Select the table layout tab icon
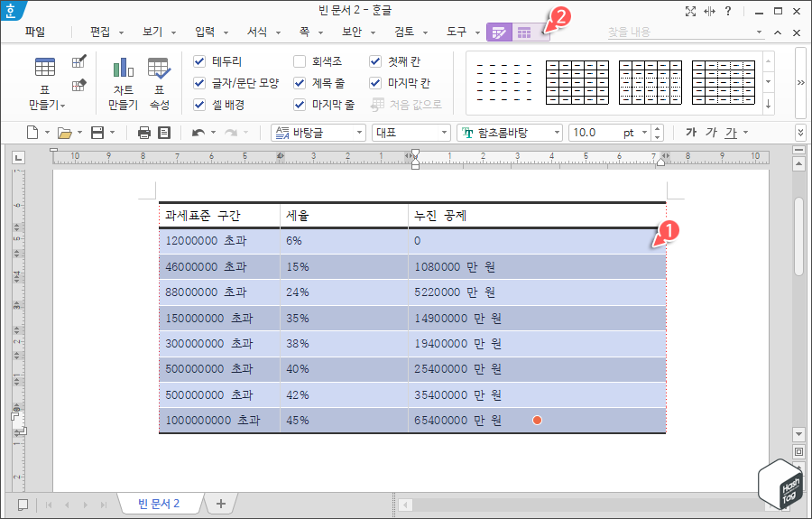The image size is (812, 519). click(524, 32)
